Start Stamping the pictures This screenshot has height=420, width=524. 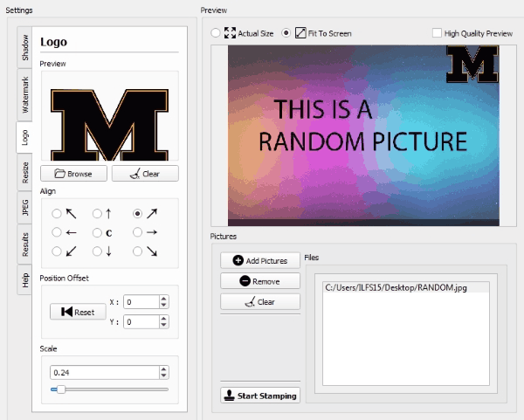pos(260,396)
